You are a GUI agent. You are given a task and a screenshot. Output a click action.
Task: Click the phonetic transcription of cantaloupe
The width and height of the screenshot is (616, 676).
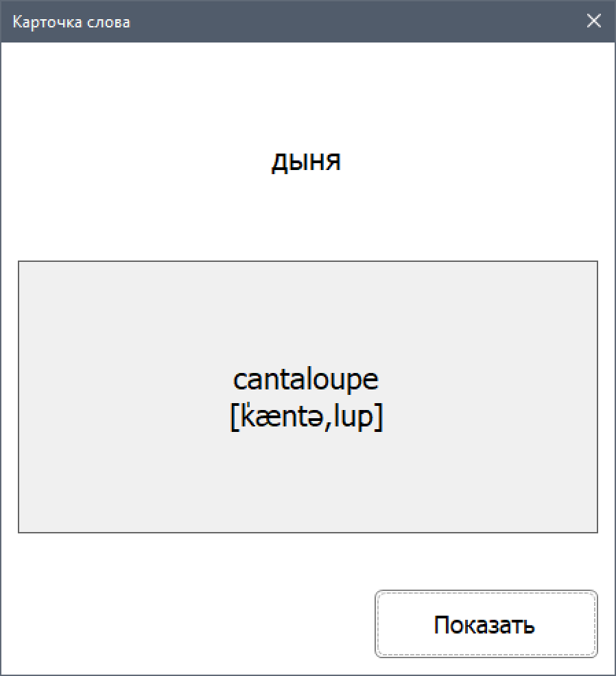pyautogui.click(x=306, y=417)
